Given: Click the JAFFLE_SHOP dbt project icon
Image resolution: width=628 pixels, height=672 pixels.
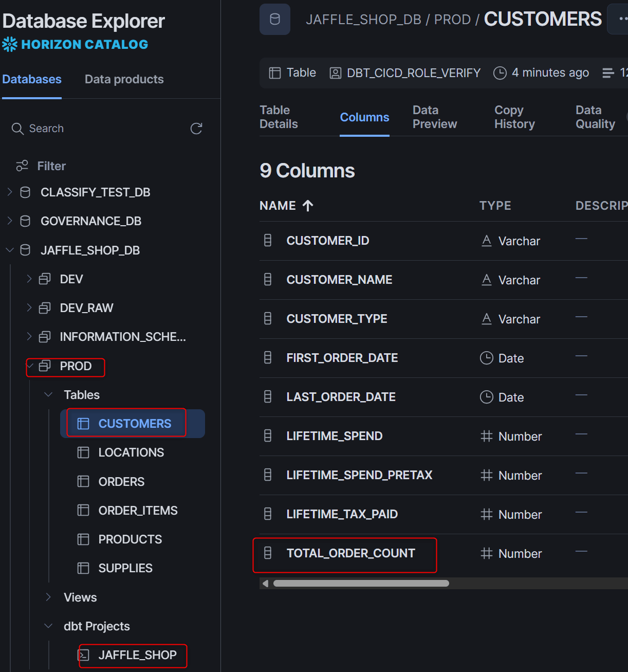Looking at the screenshot, I should tap(83, 655).
